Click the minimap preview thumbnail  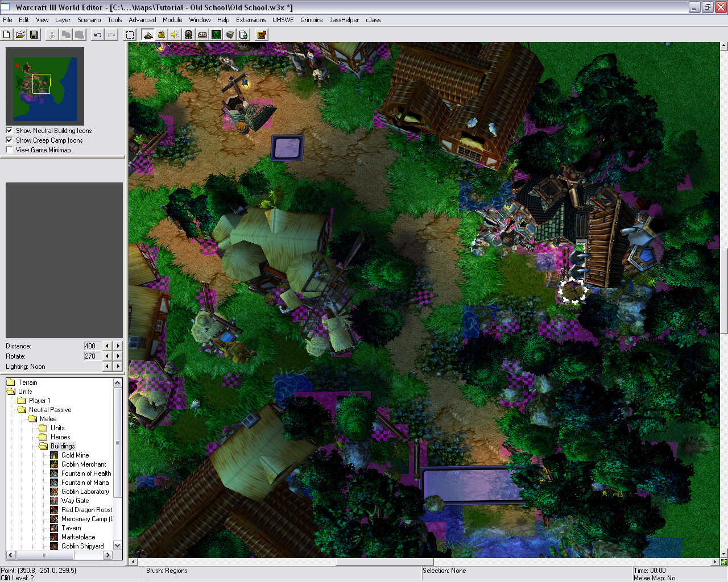(45, 86)
